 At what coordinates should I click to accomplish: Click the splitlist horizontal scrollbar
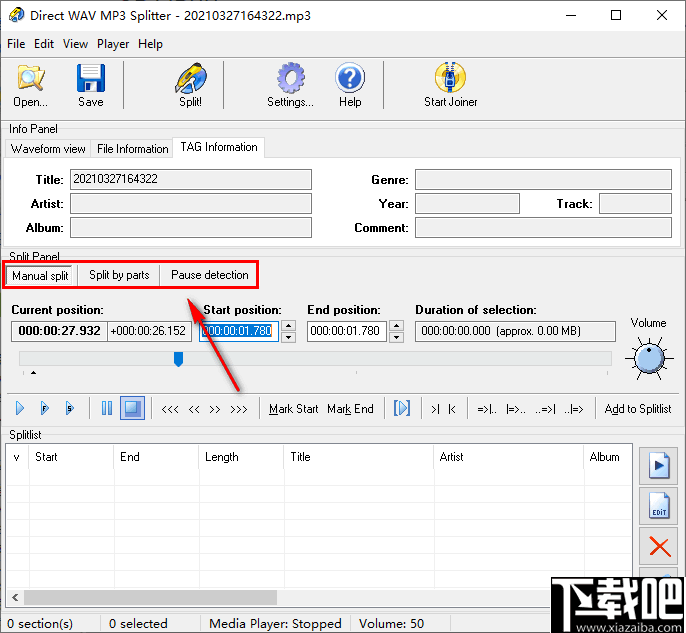click(x=150, y=597)
